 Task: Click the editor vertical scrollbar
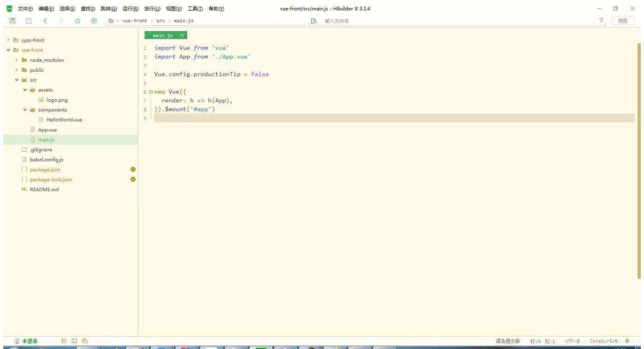(x=638, y=161)
